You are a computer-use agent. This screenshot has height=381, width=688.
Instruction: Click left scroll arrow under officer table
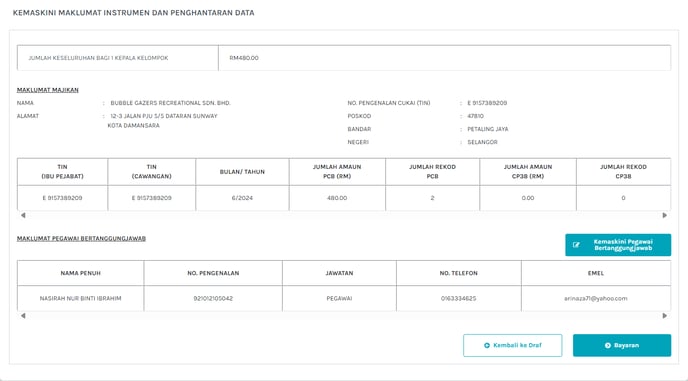pos(23,316)
